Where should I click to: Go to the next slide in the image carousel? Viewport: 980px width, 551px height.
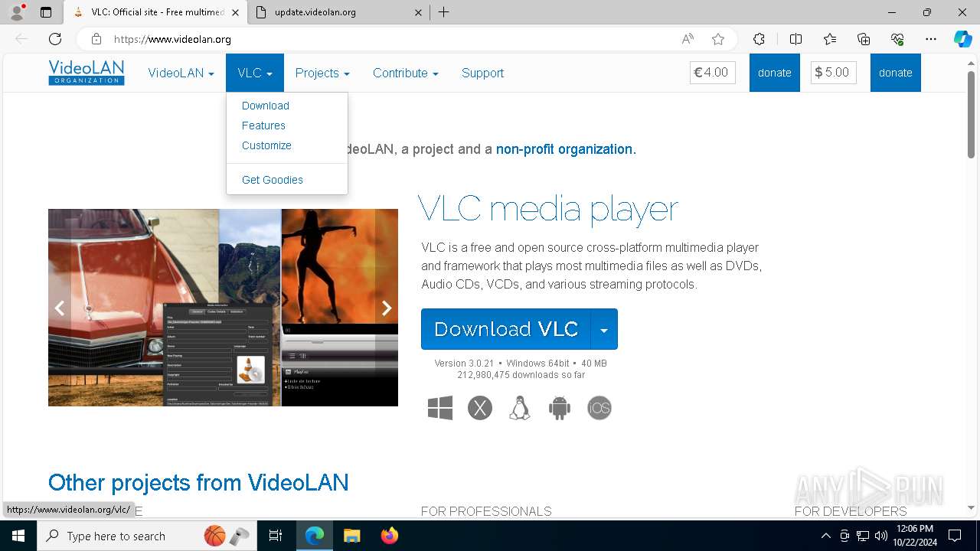pyautogui.click(x=387, y=308)
